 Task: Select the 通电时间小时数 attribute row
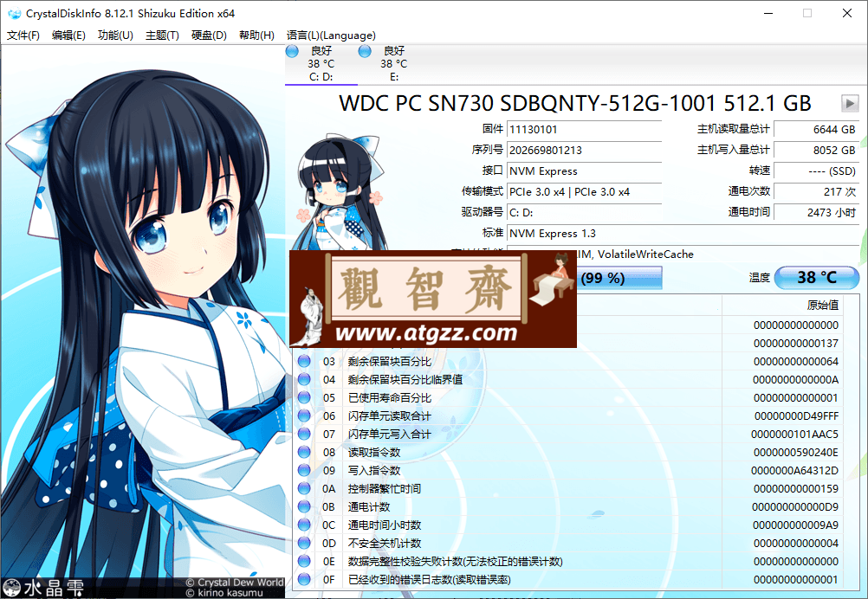pos(568,525)
